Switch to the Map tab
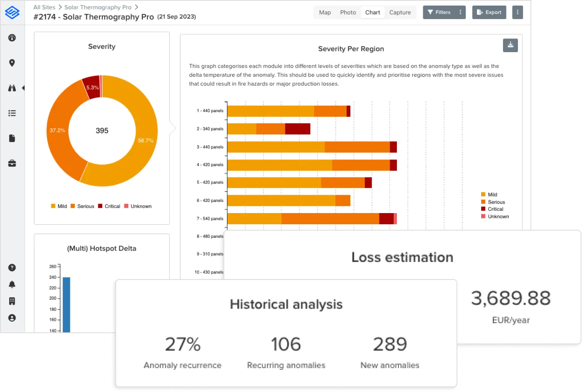583x392 pixels. (x=325, y=12)
